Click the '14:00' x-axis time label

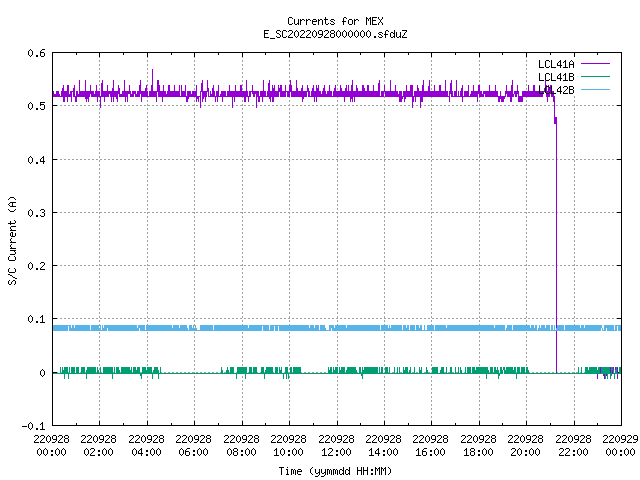tap(383, 452)
